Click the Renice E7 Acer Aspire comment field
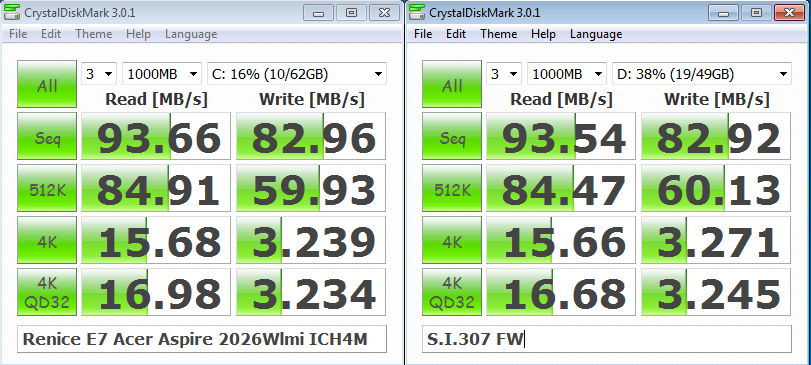Viewport: 811px width, 365px height. (x=202, y=339)
